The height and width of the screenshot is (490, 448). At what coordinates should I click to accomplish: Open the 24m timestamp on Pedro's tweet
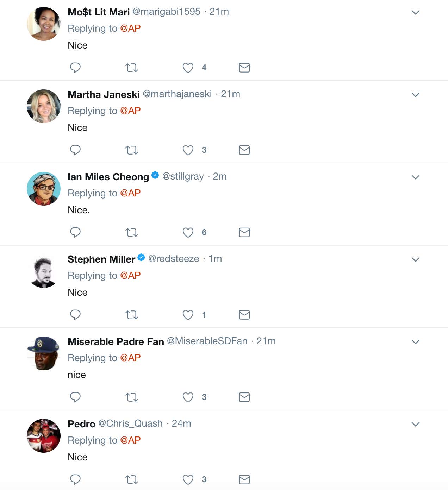coord(181,423)
